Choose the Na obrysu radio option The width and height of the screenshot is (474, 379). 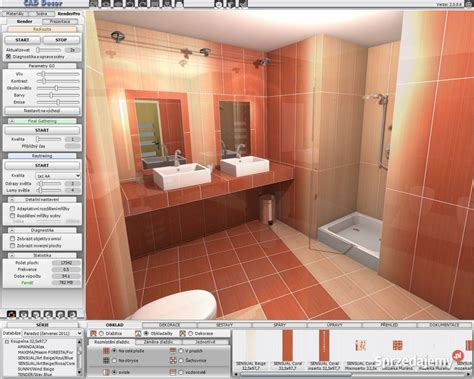coord(114,360)
